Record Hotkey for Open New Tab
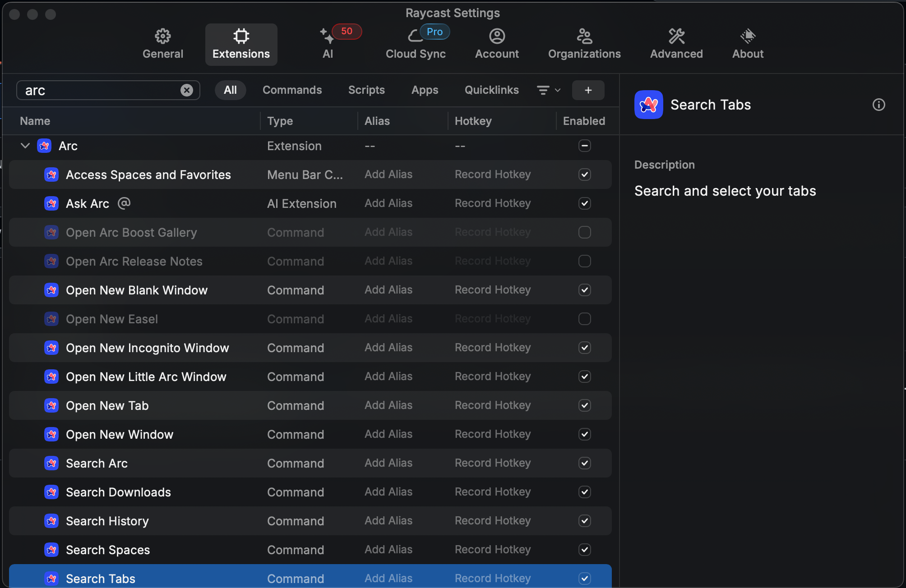906x588 pixels. point(493,405)
